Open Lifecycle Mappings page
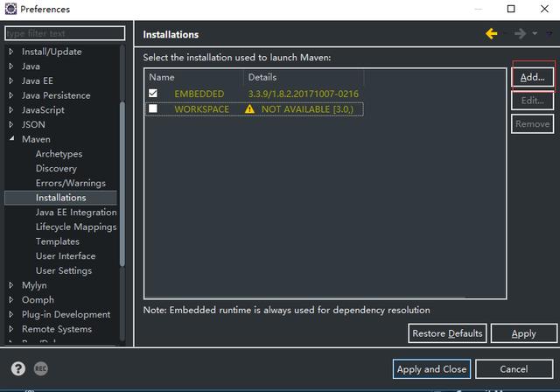The width and height of the screenshot is (560, 392). click(76, 227)
